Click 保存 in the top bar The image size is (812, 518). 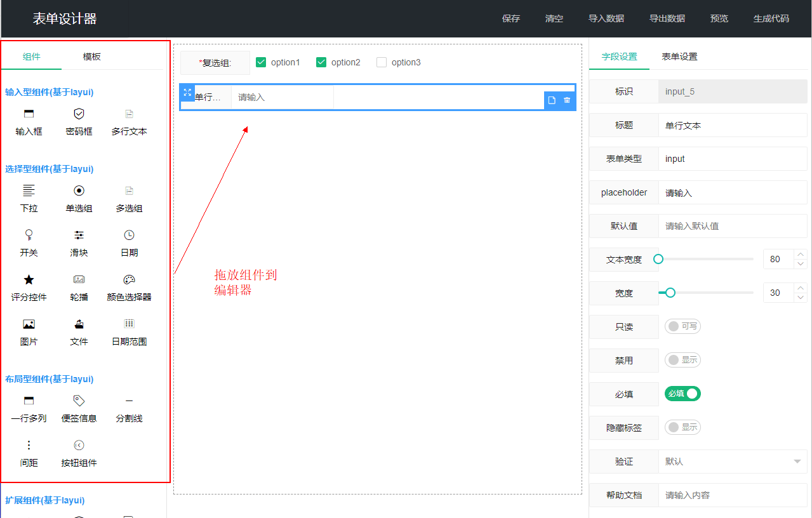pos(510,18)
